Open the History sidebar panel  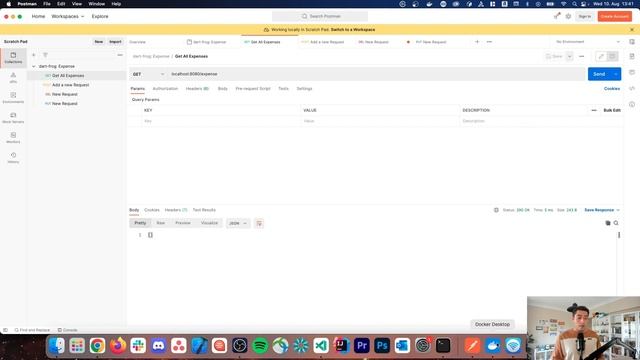(x=13, y=158)
